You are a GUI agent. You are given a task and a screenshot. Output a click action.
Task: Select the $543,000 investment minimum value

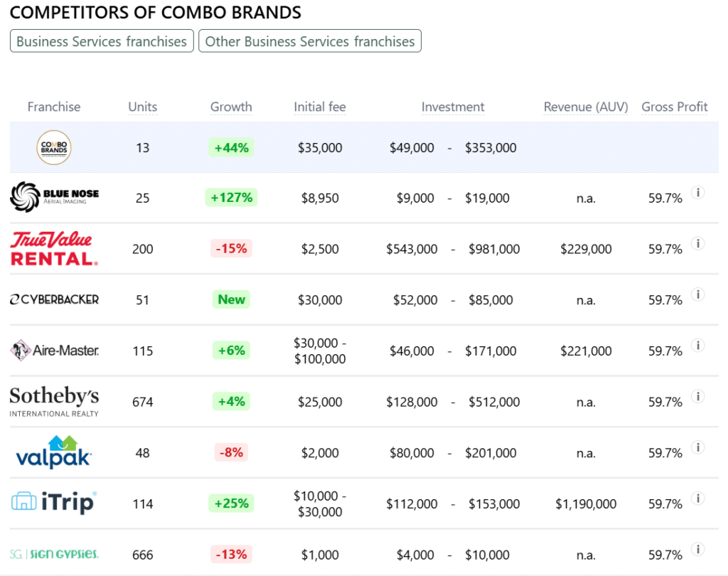tap(412, 249)
